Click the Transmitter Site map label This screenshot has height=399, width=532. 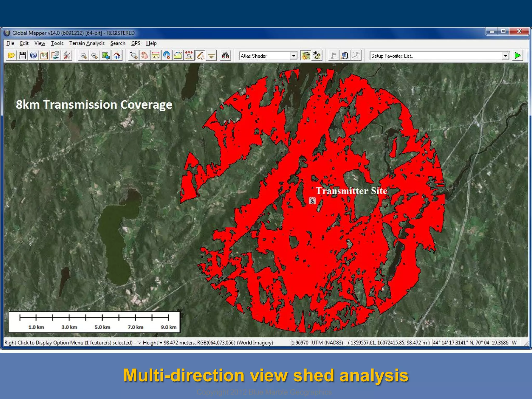352,191
